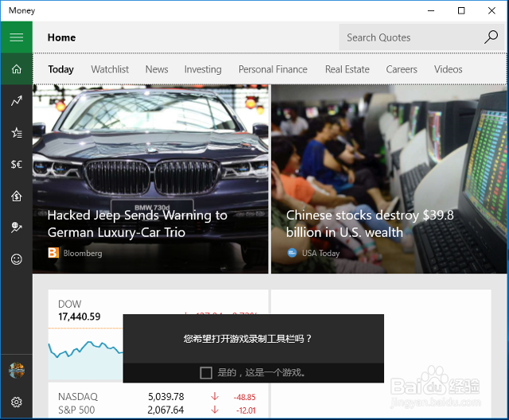This screenshot has height=420, width=509.
Task: Click the Bloomberg source logo
Action: pyautogui.click(x=53, y=253)
